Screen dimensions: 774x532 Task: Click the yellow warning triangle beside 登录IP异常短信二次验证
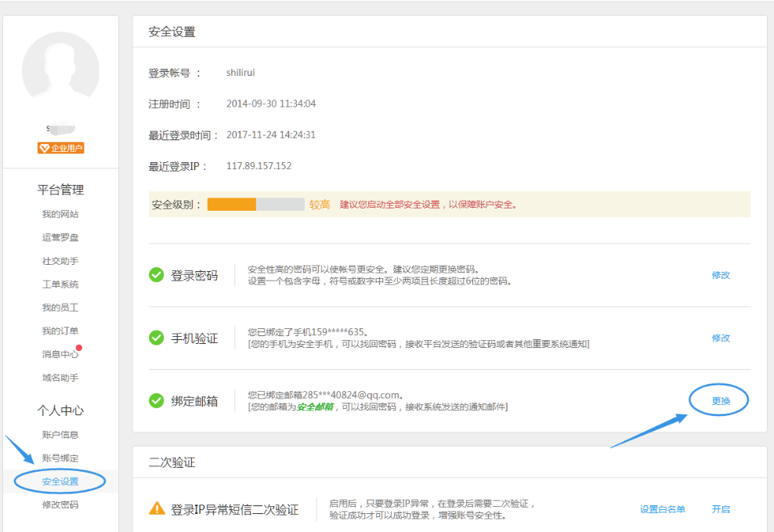157,508
